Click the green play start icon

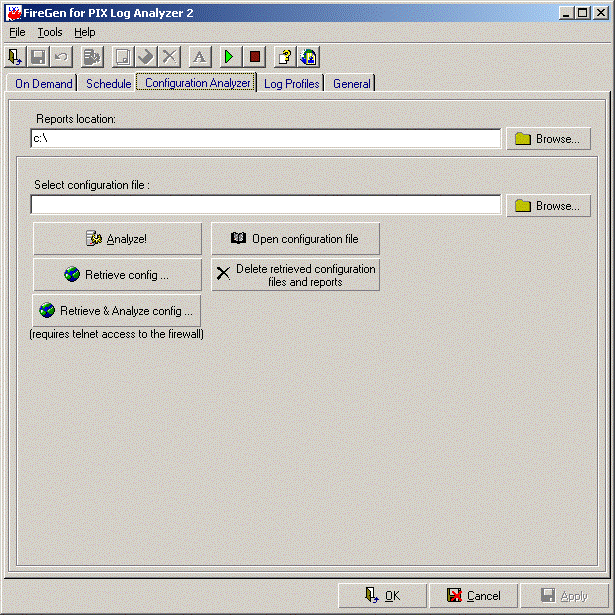pos(231,57)
